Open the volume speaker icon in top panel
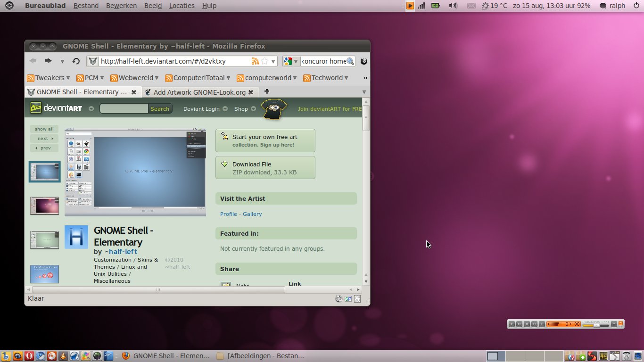Screen dimensions: 644x362 [x=453, y=6]
